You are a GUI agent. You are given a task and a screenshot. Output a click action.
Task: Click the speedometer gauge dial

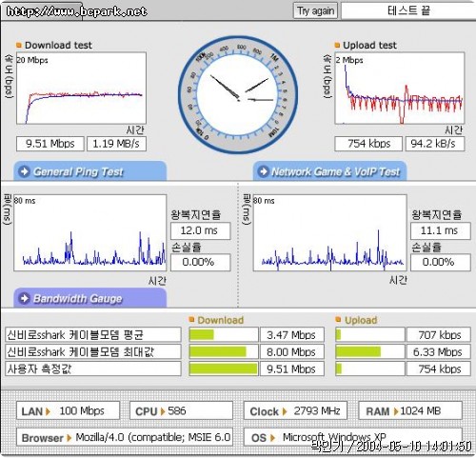(x=238, y=95)
